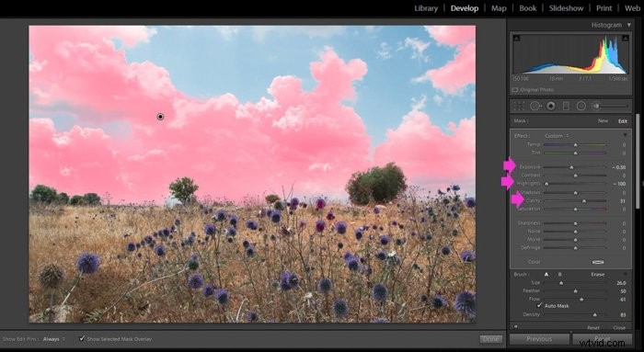The height and width of the screenshot is (352, 644).
Task: Click the Done button below photo
Action: 490,339
